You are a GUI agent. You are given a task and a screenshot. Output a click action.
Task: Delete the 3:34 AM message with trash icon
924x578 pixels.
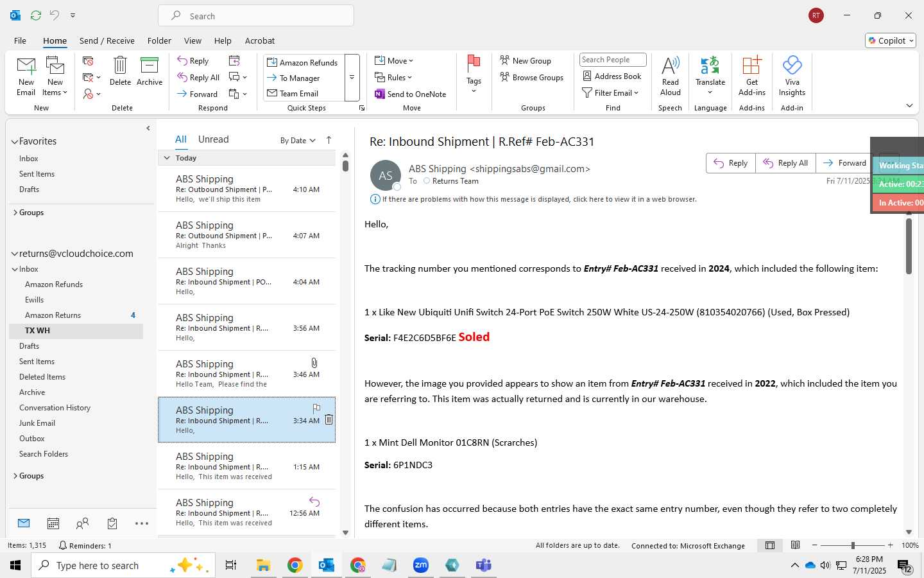click(329, 419)
